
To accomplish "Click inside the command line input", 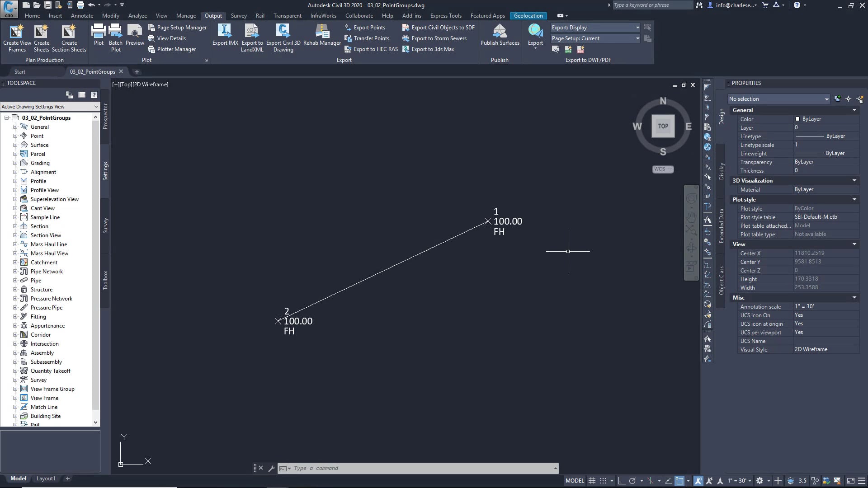I will (x=407, y=468).
